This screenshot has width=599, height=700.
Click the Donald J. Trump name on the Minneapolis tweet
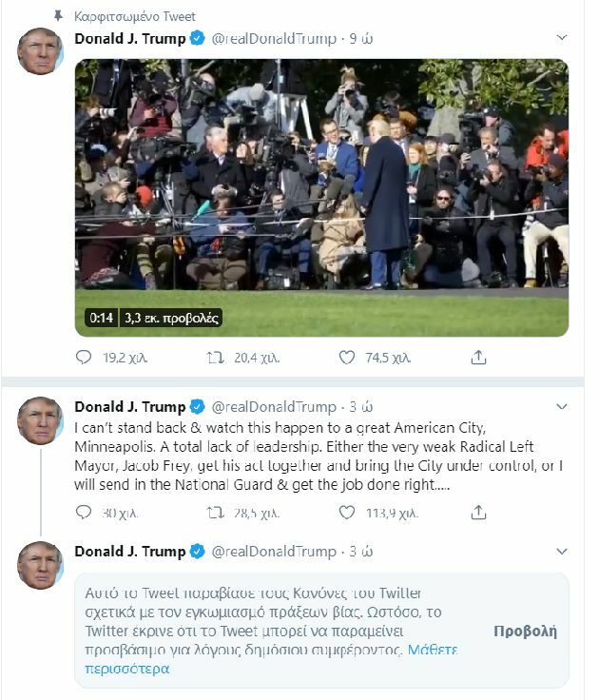click(130, 407)
